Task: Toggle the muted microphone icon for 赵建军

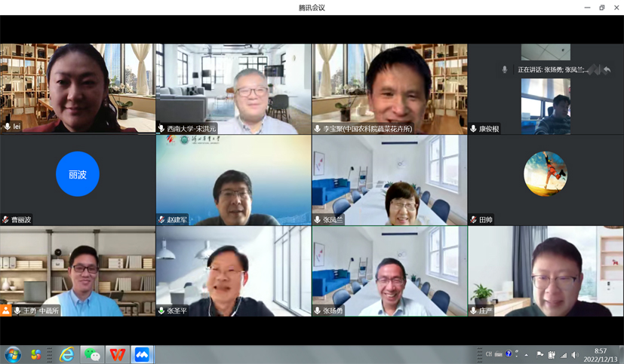Action: [x=161, y=220]
